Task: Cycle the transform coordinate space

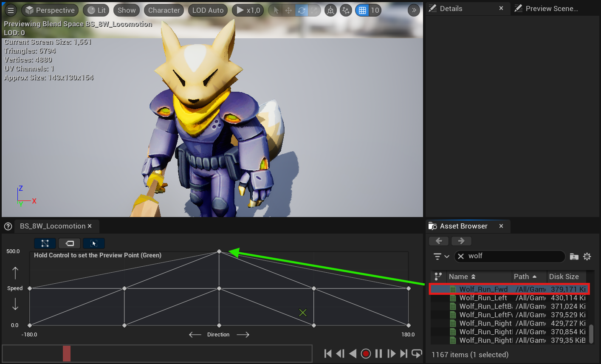Action: (331, 10)
